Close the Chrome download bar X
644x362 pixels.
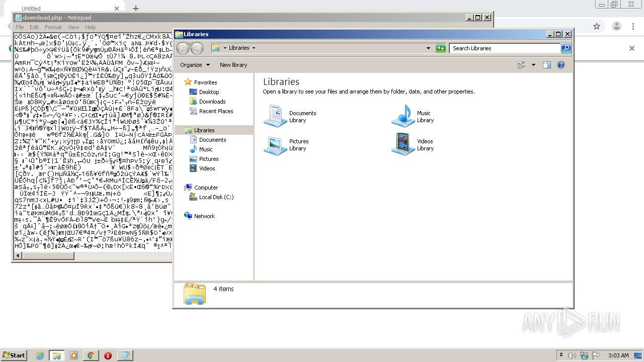click(632, 48)
